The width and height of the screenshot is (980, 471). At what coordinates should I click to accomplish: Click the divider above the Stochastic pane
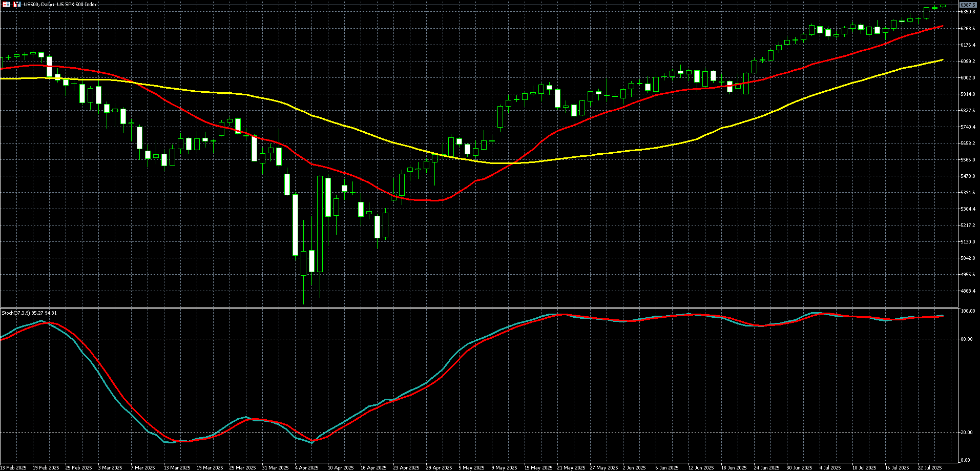tap(476, 308)
